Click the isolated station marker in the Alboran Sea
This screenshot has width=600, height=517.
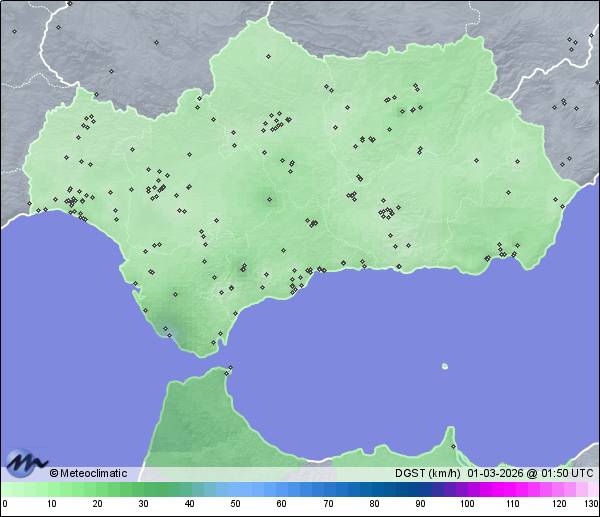[x=444, y=366]
